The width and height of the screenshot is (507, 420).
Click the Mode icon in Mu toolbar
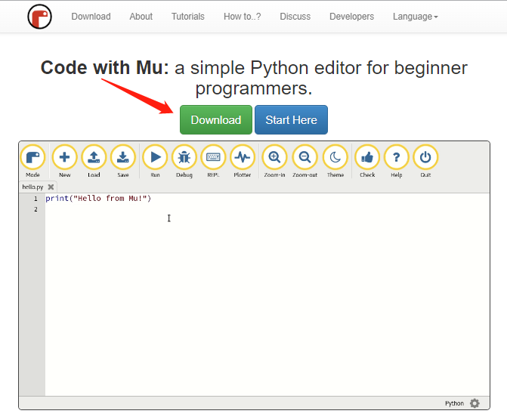(32, 158)
